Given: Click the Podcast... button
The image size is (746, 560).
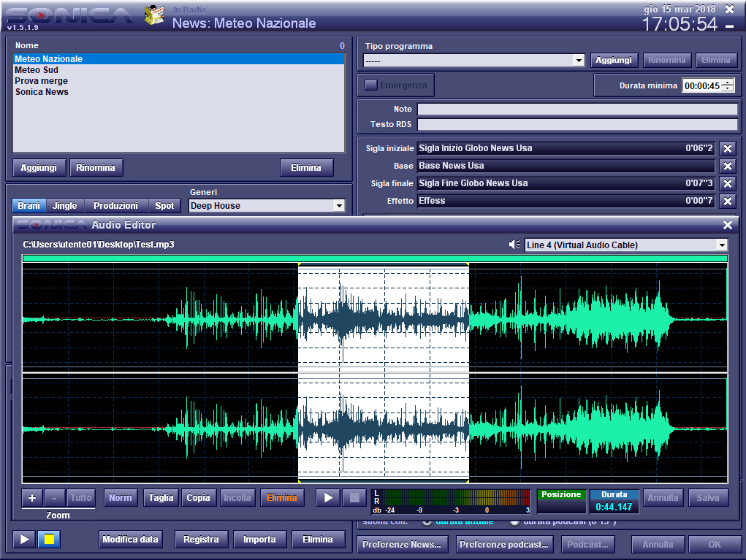Looking at the screenshot, I should [x=587, y=545].
